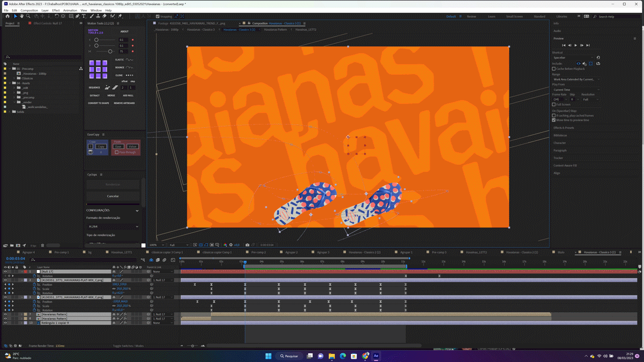Click the Preview first frame button
644x362 pixels.
[563, 45]
